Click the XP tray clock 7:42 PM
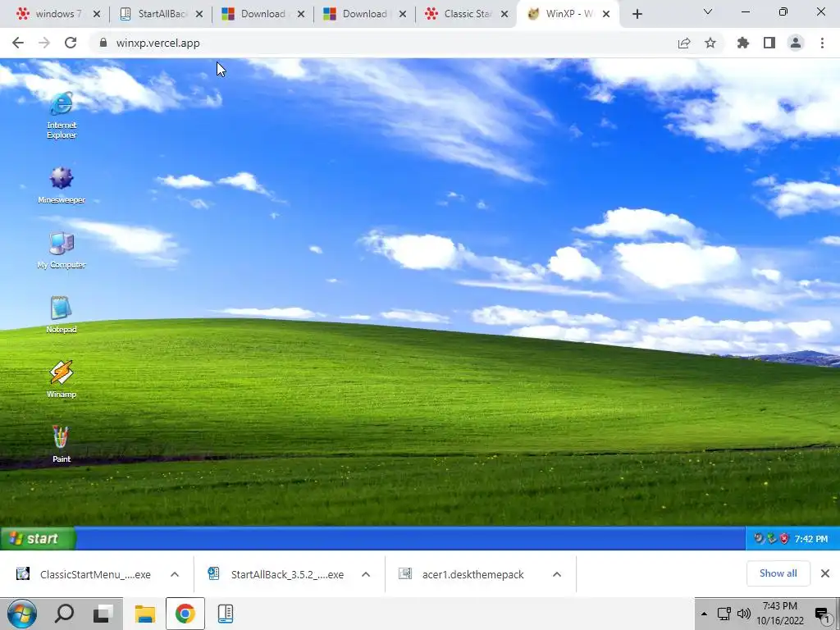The image size is (840, 630). (810, 539)
